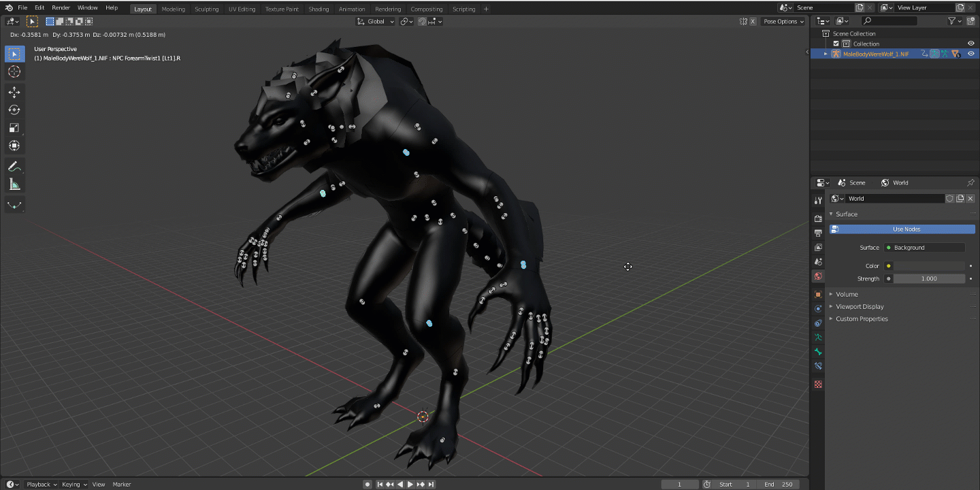The width and height of the screenshot is (980, 490).
Task: Open the outliner filter dropdown
Action: tap(955, 21)
